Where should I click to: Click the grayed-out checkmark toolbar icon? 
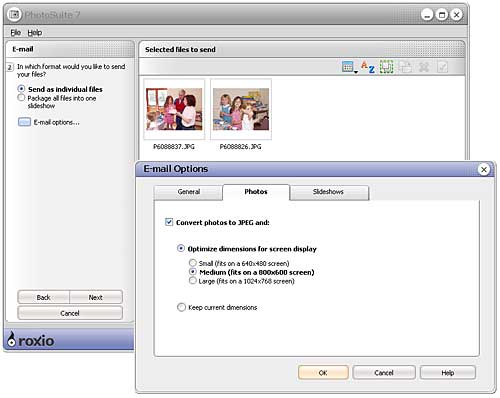point(442,67)
